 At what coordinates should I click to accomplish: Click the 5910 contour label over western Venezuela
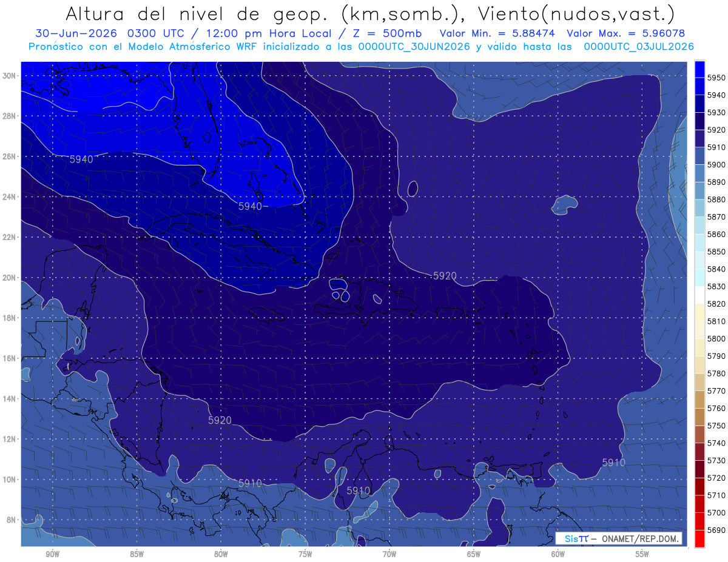[x=358, y=490]
